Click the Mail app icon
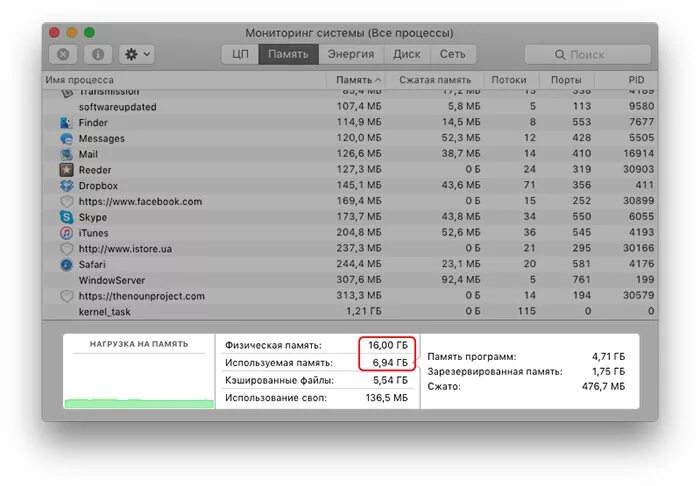 point(66,154)
